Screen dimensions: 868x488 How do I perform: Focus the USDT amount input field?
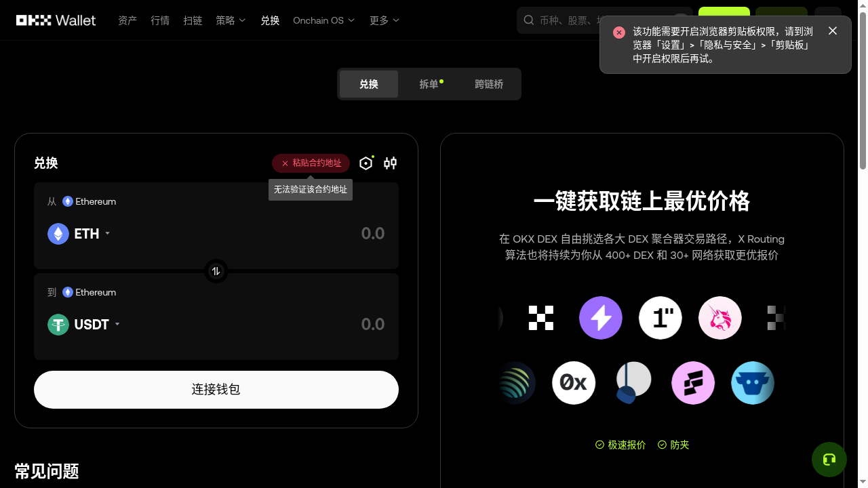coord(372,325)
